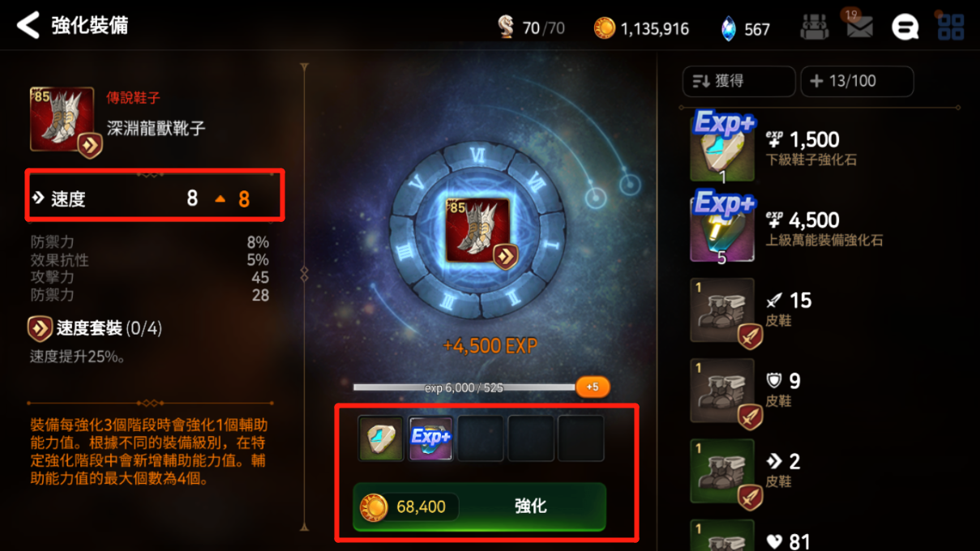Go back using the arrow beside 強化裝備
Image resolution: width=980 pixels, height=551 pixels.
(x=28, y=26)
